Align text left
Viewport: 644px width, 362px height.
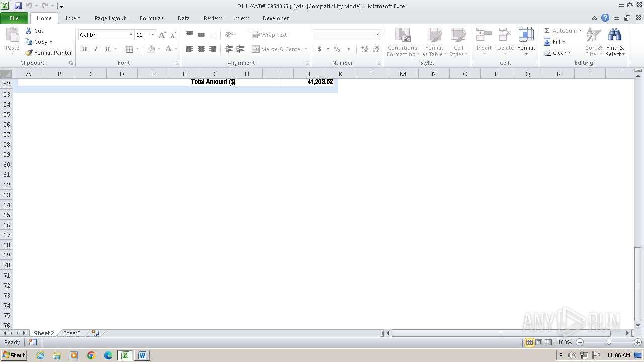pyautogui.click(x=190, y=49)
